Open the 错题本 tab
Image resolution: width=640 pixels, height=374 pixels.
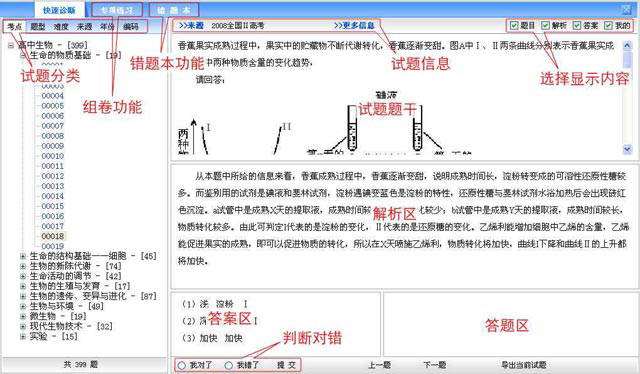click(x=173, y=10)
